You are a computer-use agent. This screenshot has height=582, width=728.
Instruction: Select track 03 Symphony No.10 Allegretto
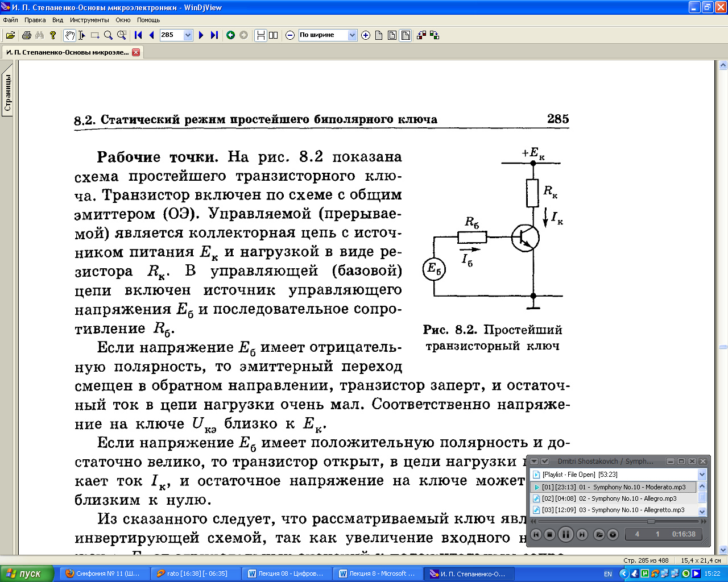pos(614,510)
